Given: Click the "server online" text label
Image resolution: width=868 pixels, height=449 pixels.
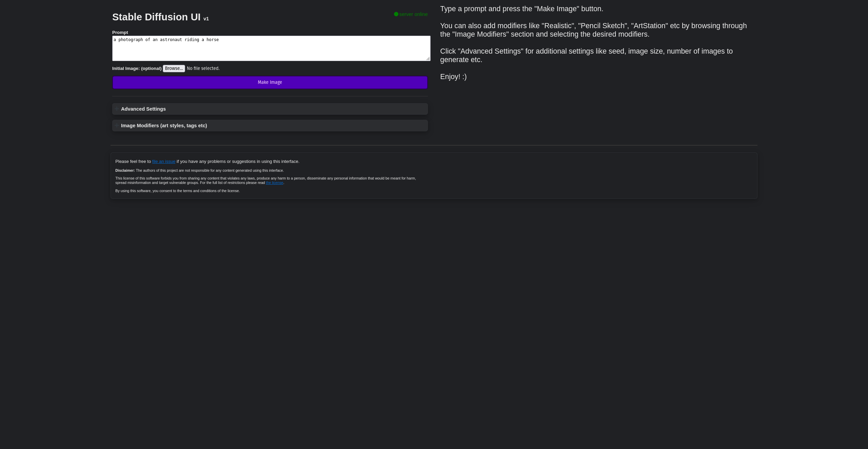Looking at the screenshot, I should tap(413, 14).
